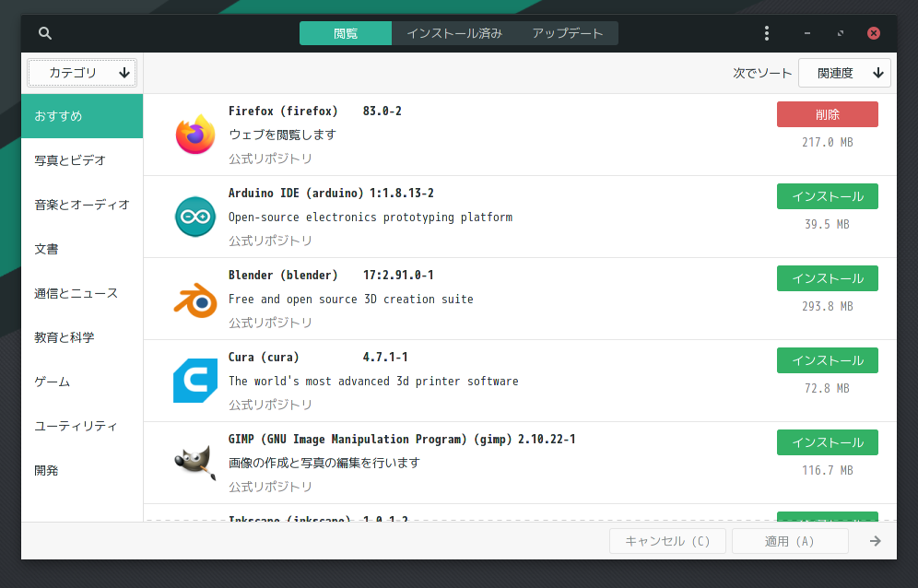Click the 次でソート label

(762, 73)
